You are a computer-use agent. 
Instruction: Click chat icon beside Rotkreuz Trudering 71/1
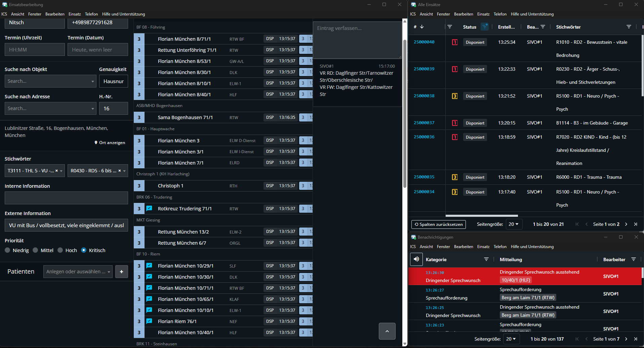coord(149,209)
